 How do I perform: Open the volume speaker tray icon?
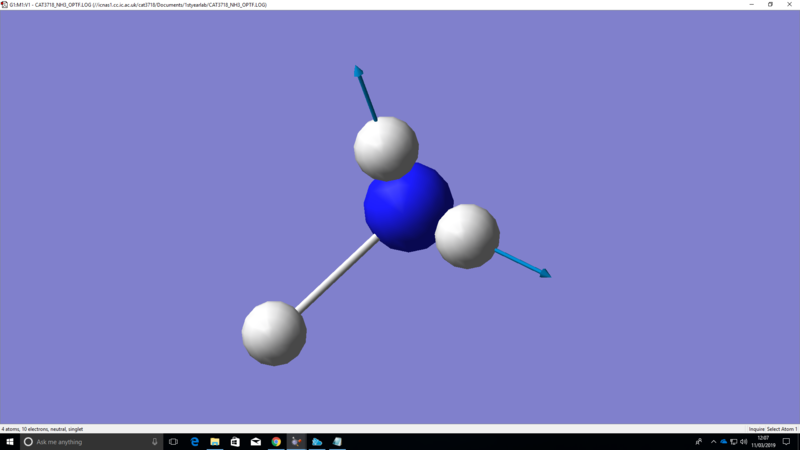click(x=743, y=442)
